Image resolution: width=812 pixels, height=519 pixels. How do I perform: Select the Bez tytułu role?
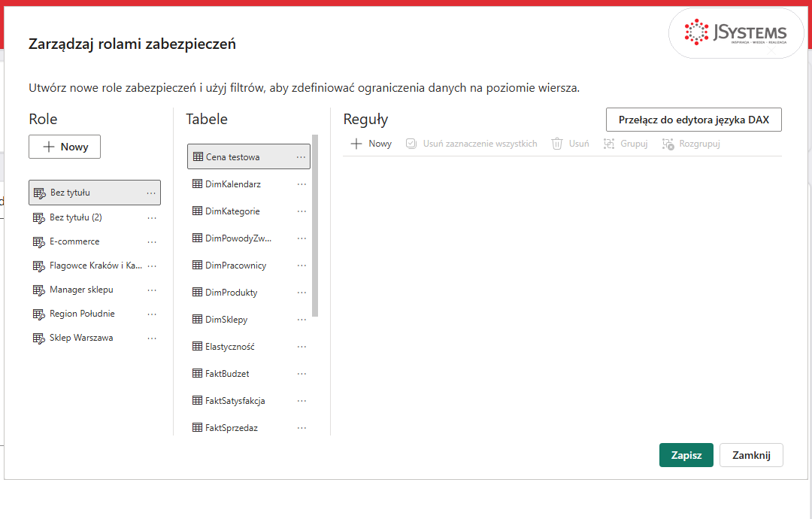(x=95, y=193)
